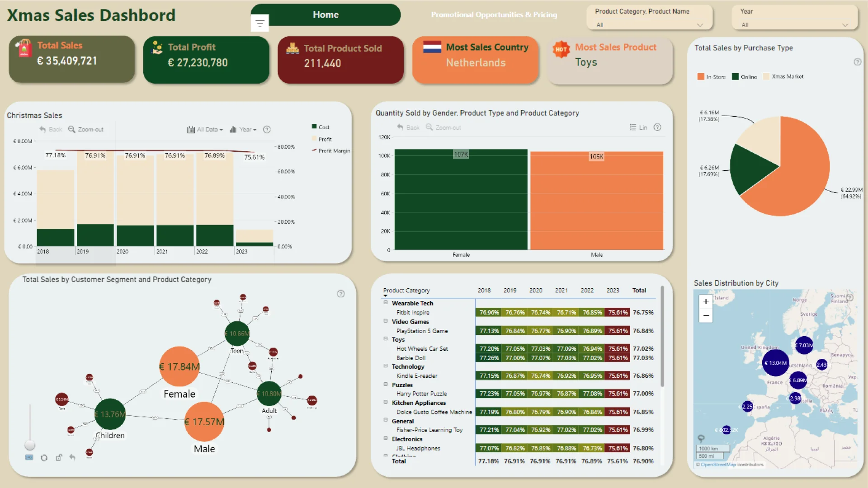This screenshot has height=488, width=868.
Task: Toggle the Profit legend entry
Action: click(321, 139)
